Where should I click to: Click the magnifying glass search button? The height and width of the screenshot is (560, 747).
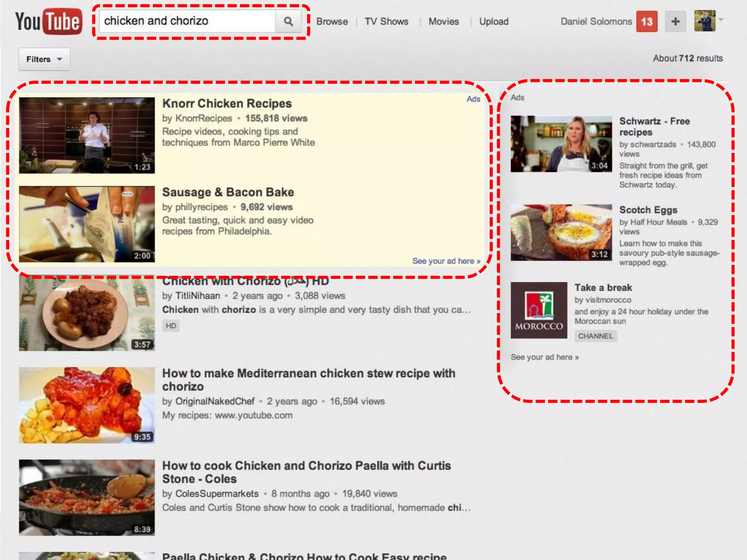[x=288, y=22]
